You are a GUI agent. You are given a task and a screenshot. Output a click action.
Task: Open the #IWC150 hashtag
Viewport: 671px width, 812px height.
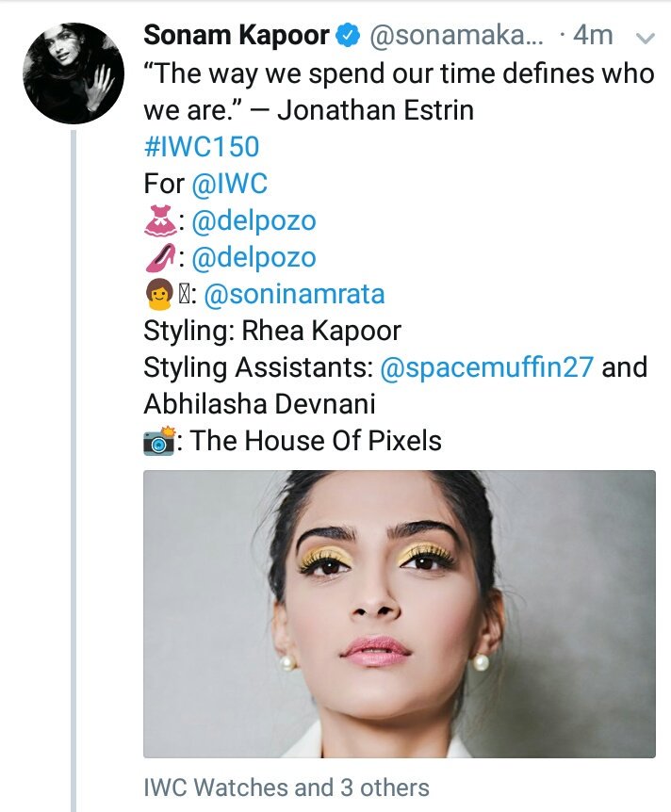pos(201,147)
